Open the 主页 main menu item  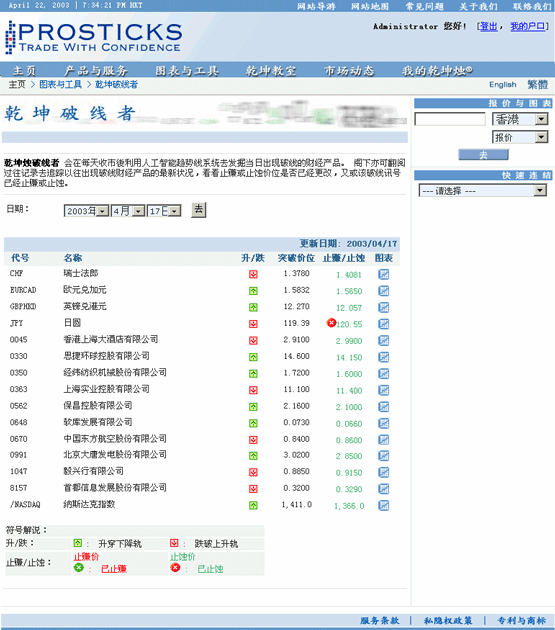24,71
